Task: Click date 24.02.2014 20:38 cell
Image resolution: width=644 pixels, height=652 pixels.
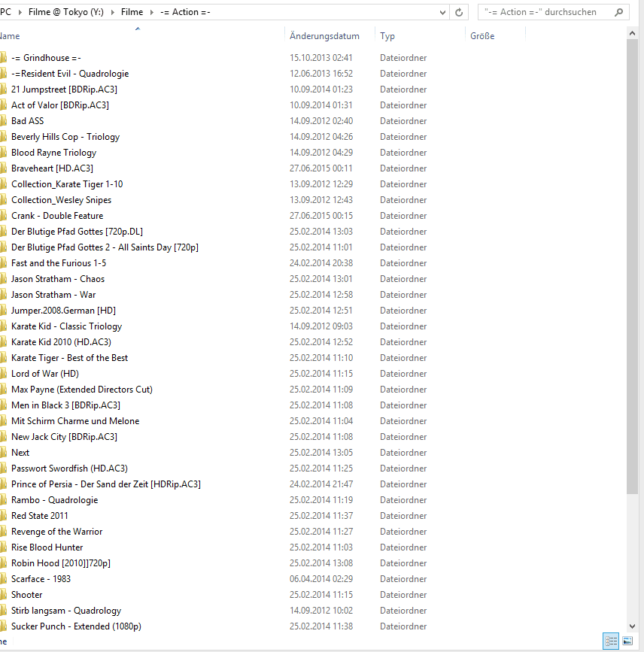Action: point(321,263)
